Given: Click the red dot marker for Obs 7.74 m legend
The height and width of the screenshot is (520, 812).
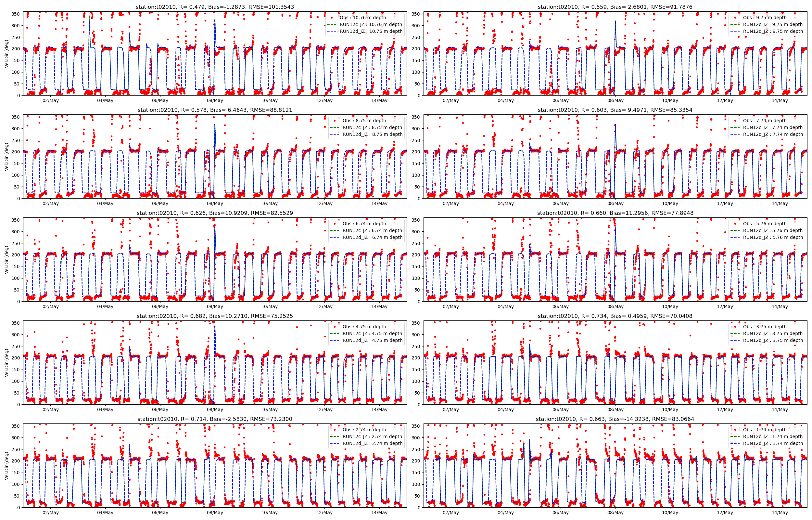Looking at the screenshot, I should pyautogui.click(x=735, y=121).
